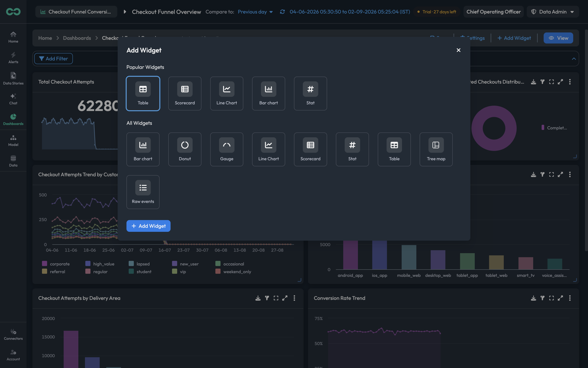Screen dimensions: 588x368
Task: Open Account in the sidebar
Action: pyautogui.click(x=13, y=355)
